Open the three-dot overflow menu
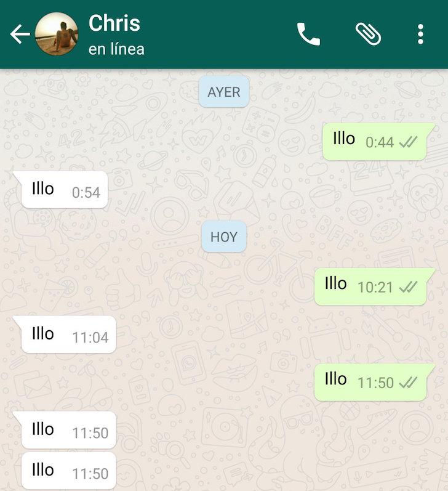 (420, 34)
